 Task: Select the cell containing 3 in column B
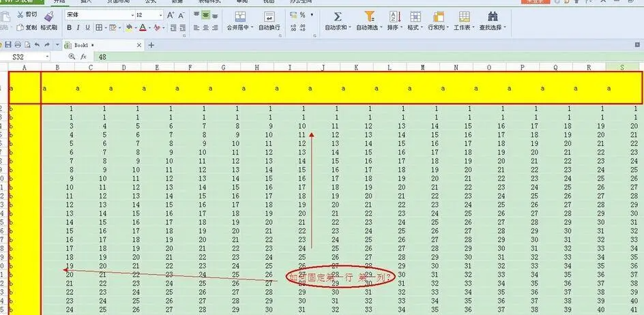click(x=58, y=126)
